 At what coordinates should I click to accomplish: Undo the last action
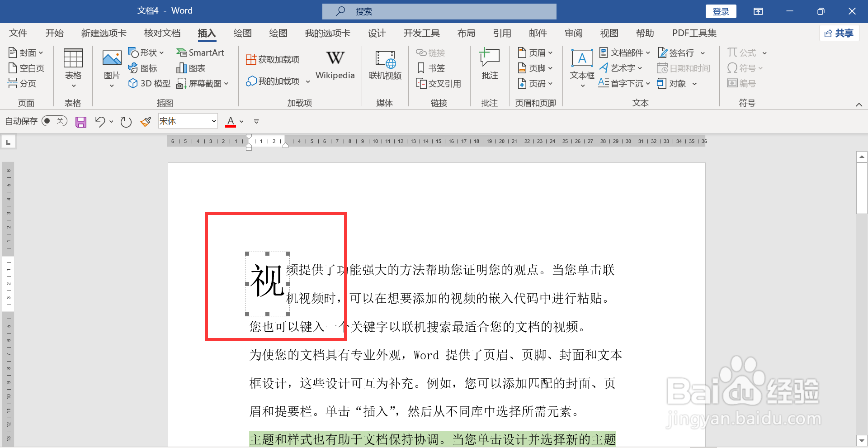[x=100, y=122]
